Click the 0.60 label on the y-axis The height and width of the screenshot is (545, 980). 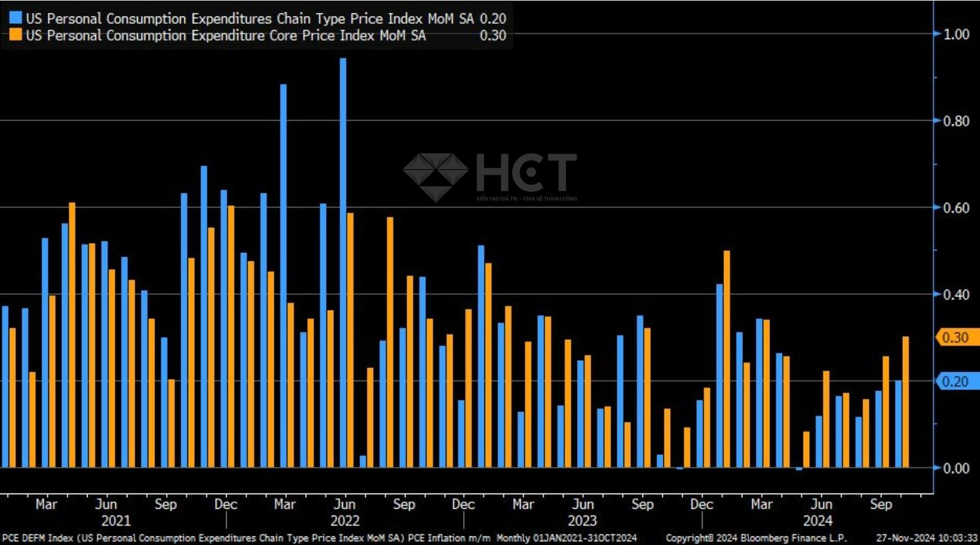[x=956, y=208]
